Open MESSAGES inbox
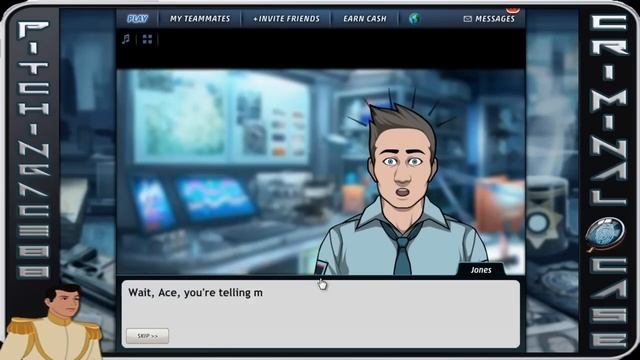Screen dimensions: 640x360 [489, 19]
